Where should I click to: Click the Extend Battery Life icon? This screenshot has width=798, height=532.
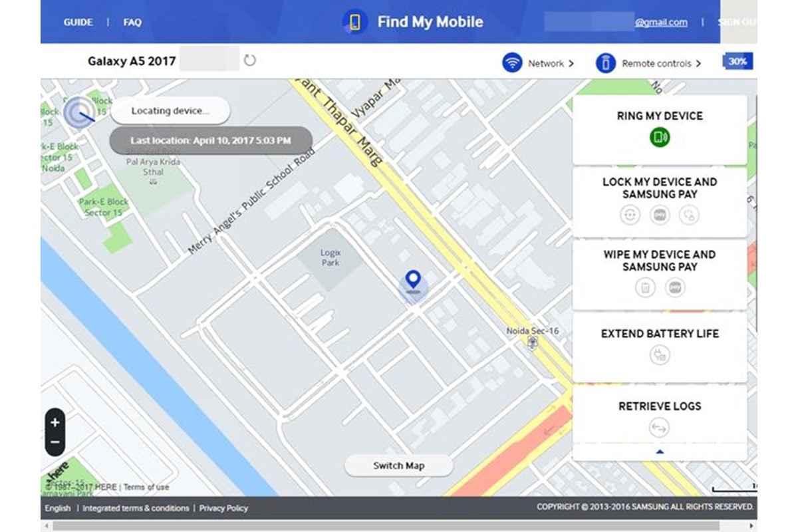(x=660, y=355)
